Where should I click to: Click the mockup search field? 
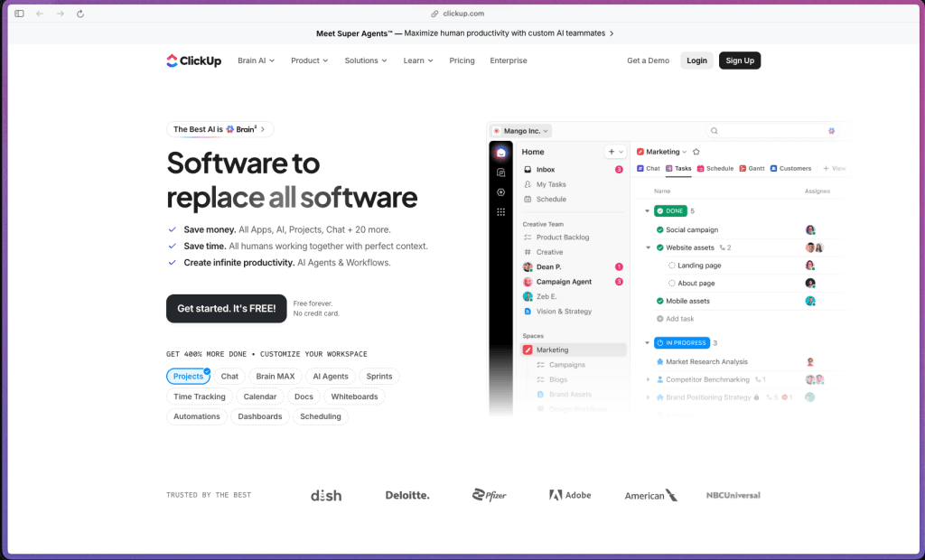pyautogui.click(x=773, y=131)
